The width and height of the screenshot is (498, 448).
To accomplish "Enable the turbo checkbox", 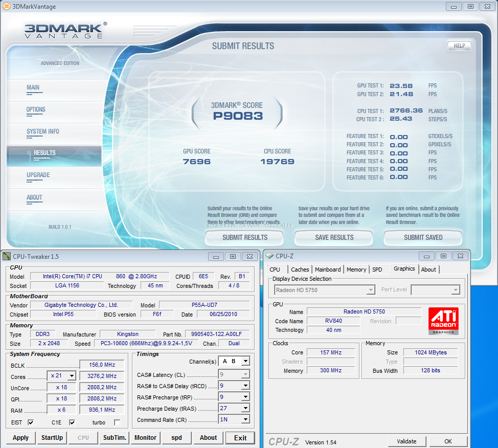I will (117, 422).
